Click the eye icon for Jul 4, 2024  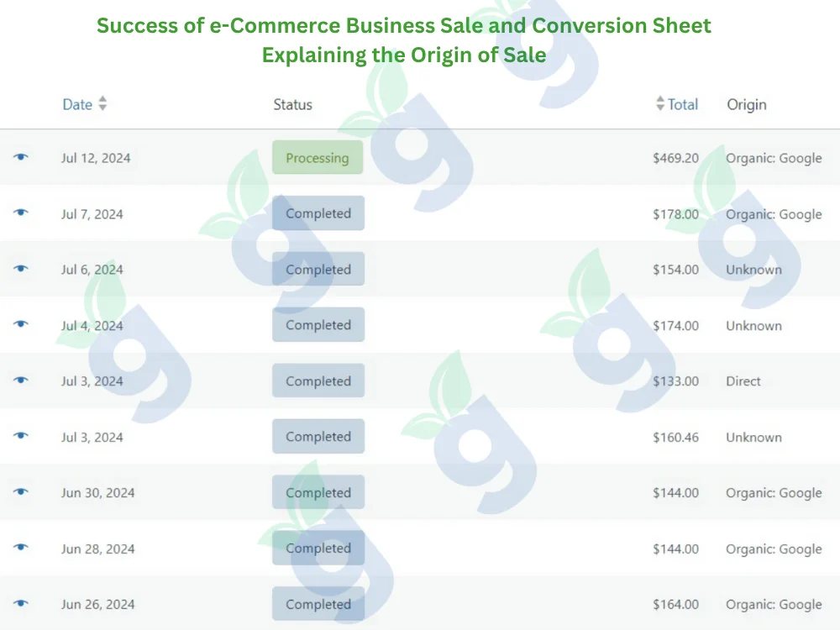[20, 325]
